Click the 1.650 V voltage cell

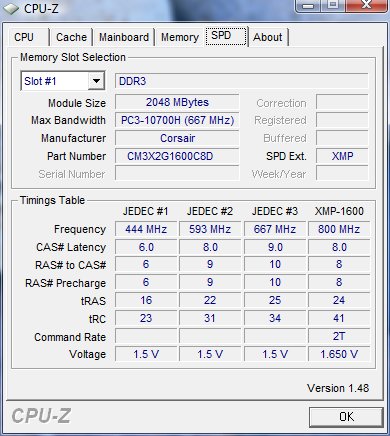[x=339, y=354]
